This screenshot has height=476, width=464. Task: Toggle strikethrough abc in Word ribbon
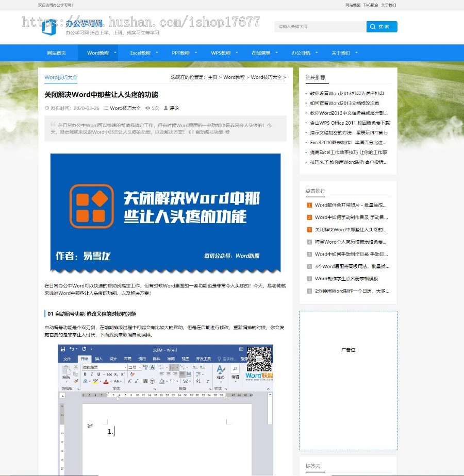click(x=109, y=375)
